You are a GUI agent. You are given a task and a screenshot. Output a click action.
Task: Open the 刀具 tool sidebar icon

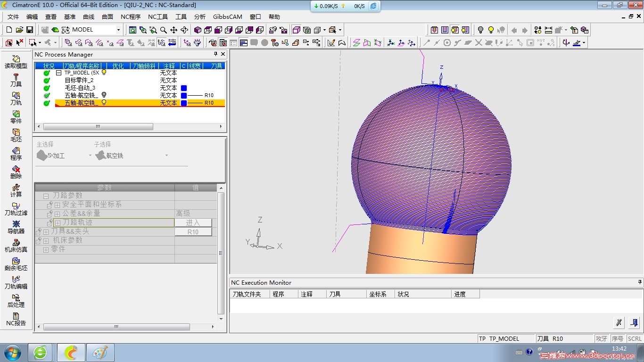click(16, 80)
